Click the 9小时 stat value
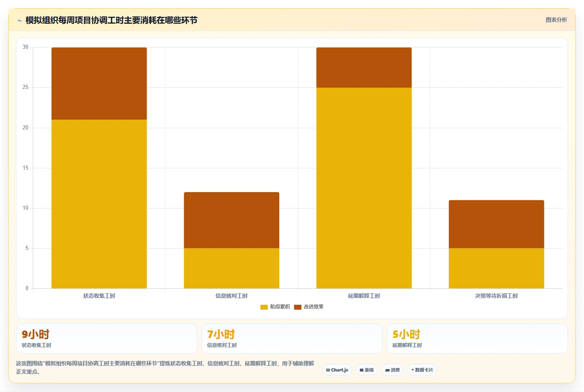The width and height of the screenshot is (584, 392). click(x=36, y=334)
